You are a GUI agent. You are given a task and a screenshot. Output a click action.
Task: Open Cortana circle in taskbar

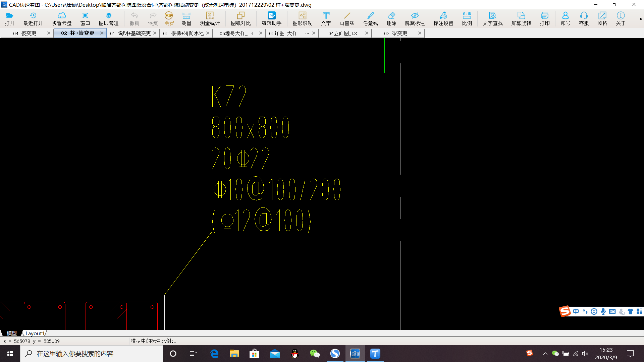(173, 354)
